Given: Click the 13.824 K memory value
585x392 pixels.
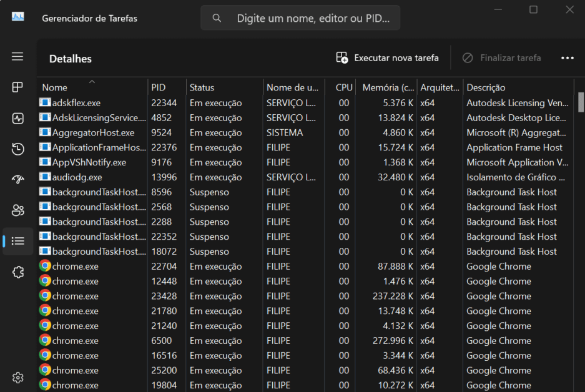Looking at the screenshot, I should point(395,118).
